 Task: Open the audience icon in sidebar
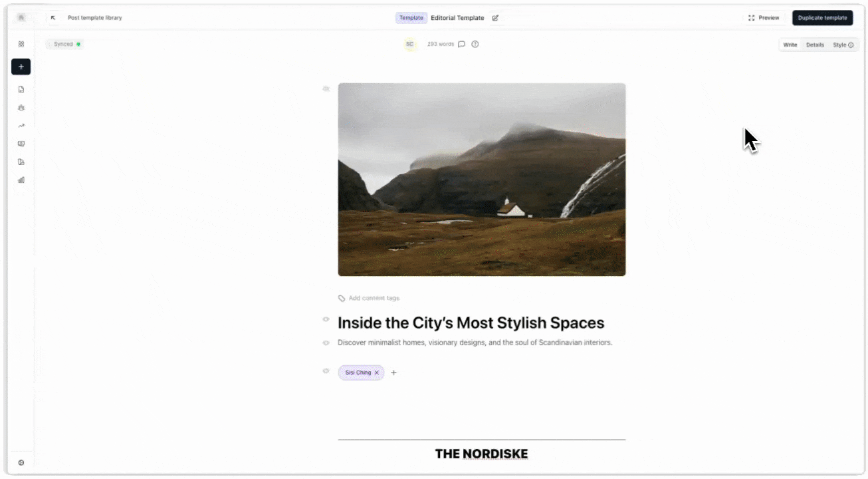tap(21, 107)
